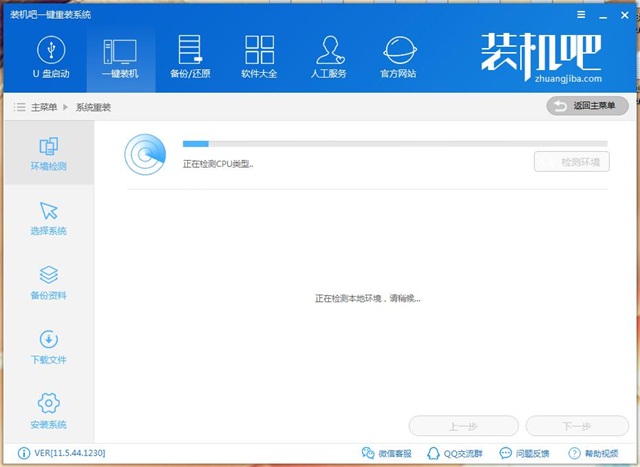The image size is (640, 467).
Task: Click the 返回主菜单 back button
Action: pos(587,106)
